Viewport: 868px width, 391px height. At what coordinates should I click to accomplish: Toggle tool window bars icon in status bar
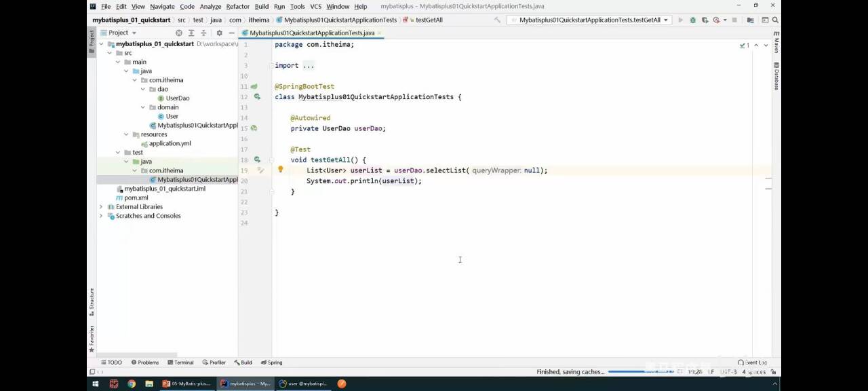tap(92, 372)
